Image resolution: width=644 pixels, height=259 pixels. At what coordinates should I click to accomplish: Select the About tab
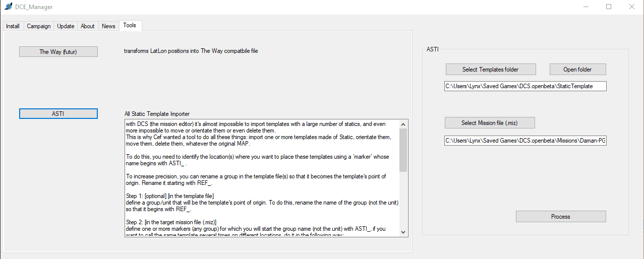click(88, 26)
